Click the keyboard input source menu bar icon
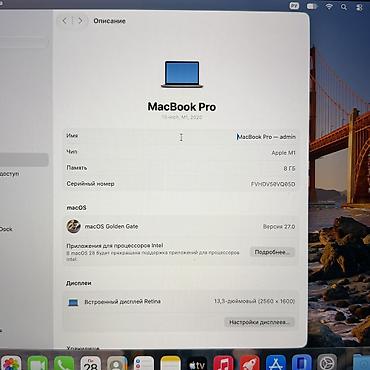370x370 pixels. click(294, 6)
